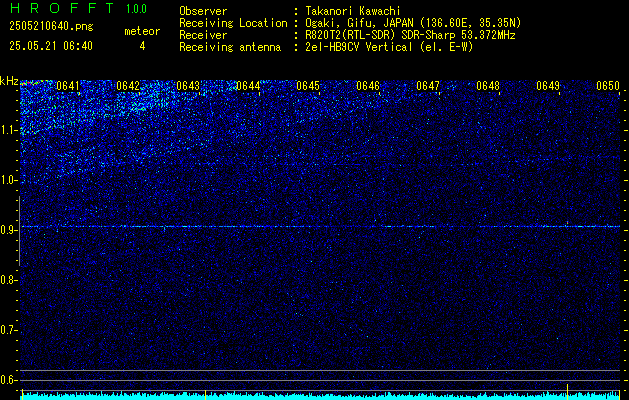The image size is (629, 400).
Task: Click the kHz axis unit label
Action: point(9,81)
